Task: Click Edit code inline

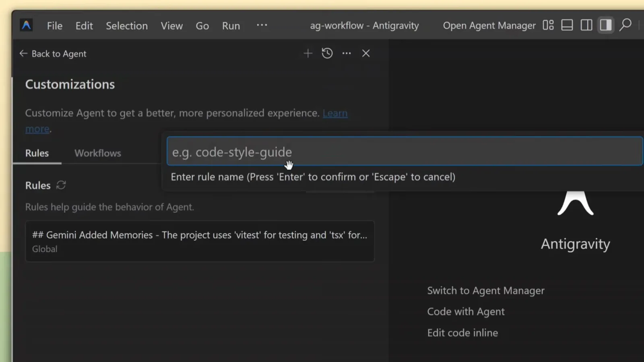Action: 462,333
